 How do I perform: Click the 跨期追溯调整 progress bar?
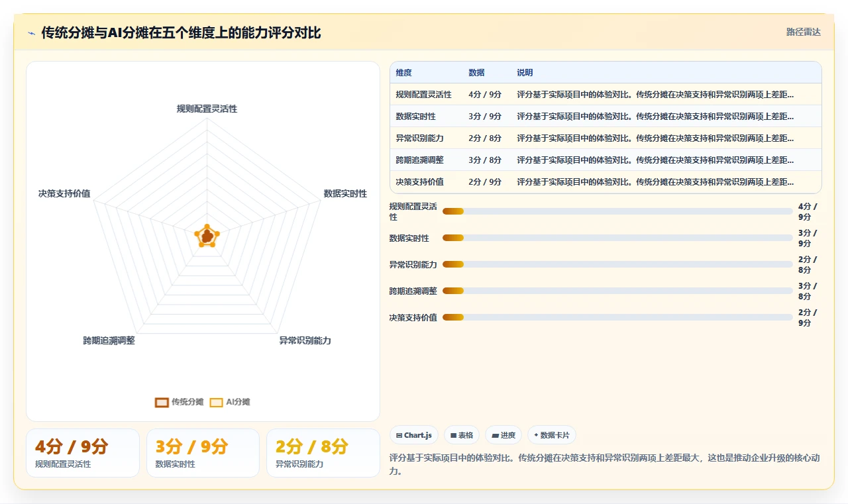pos(617,291)
